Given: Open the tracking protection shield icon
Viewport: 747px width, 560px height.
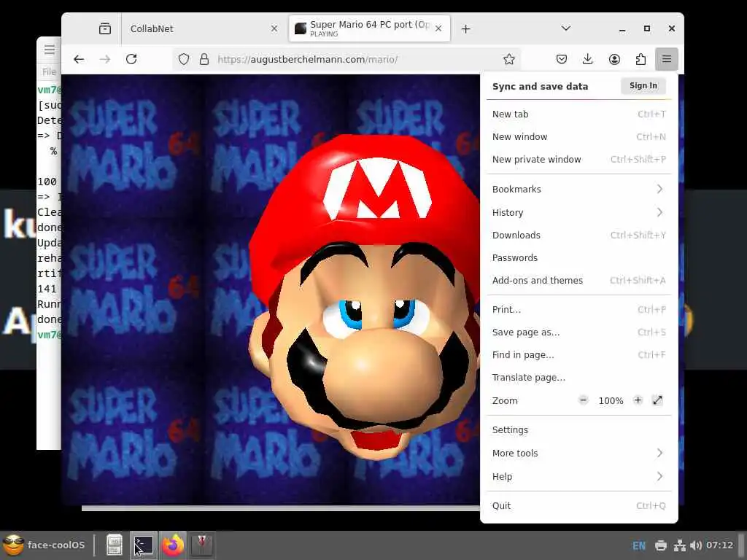Looking at the screenshot, I should point(184,59).
